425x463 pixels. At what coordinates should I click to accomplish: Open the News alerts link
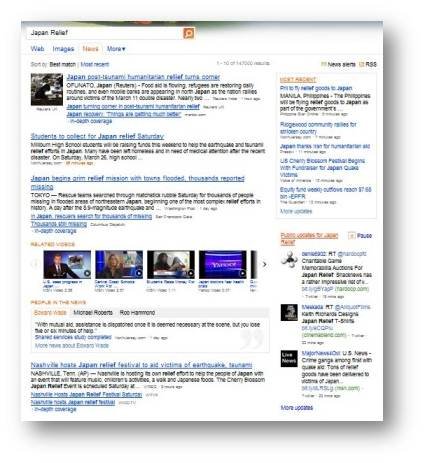(341, 64)
